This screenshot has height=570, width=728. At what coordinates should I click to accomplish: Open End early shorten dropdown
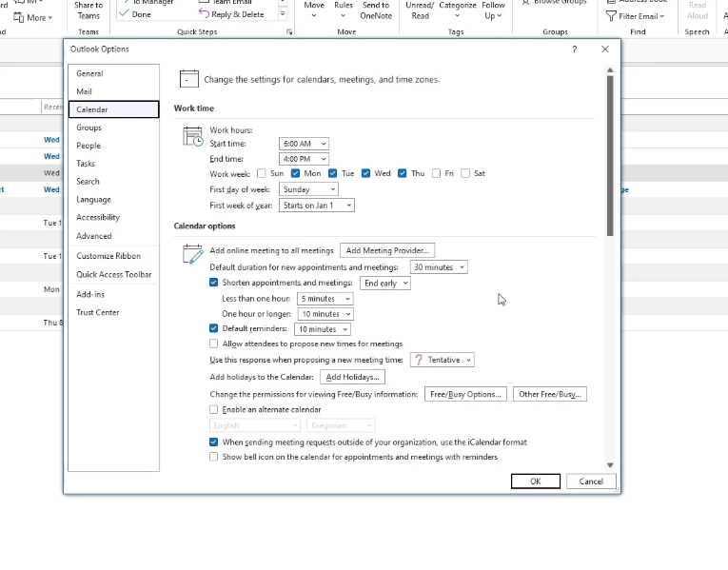coord(385,284)
